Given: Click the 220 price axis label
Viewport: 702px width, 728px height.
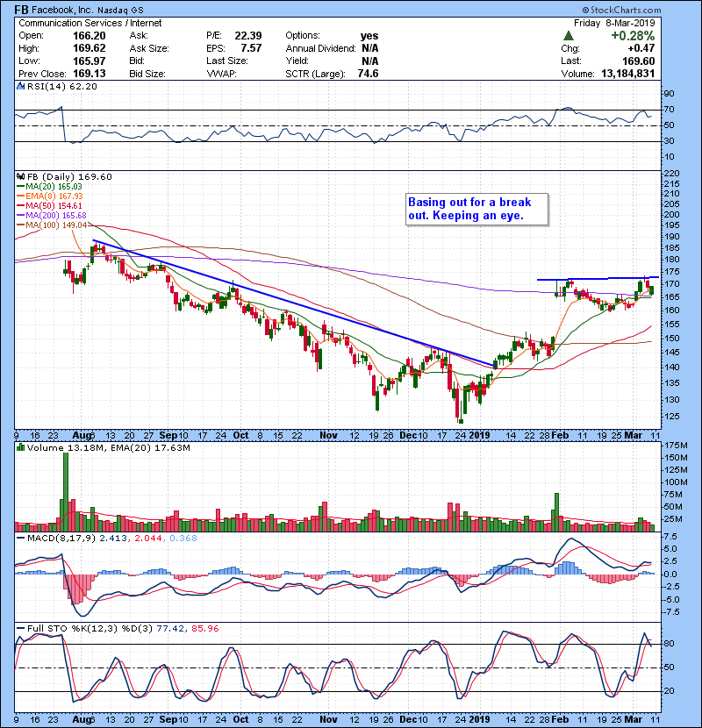Looking at the screenshot, I should pos(672,173).
